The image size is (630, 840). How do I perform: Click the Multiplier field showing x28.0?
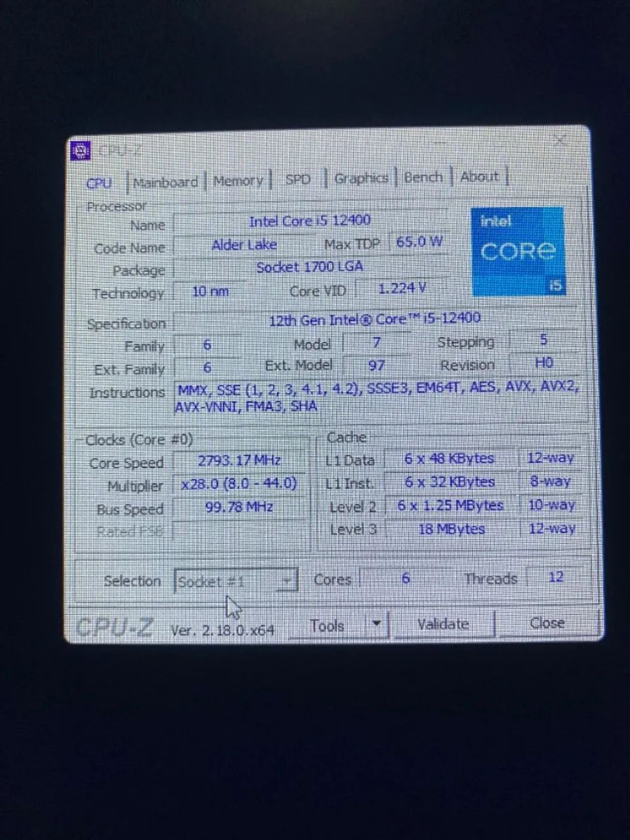(x=238, y=484)
